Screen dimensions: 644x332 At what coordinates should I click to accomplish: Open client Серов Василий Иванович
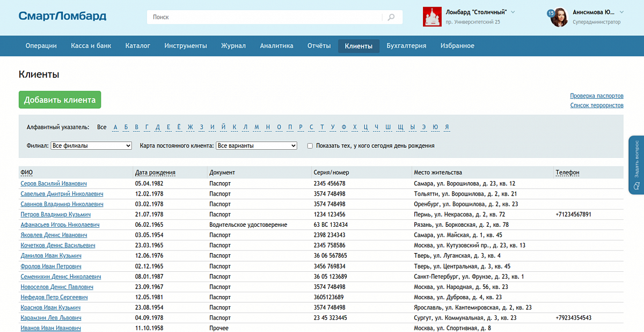54,184
